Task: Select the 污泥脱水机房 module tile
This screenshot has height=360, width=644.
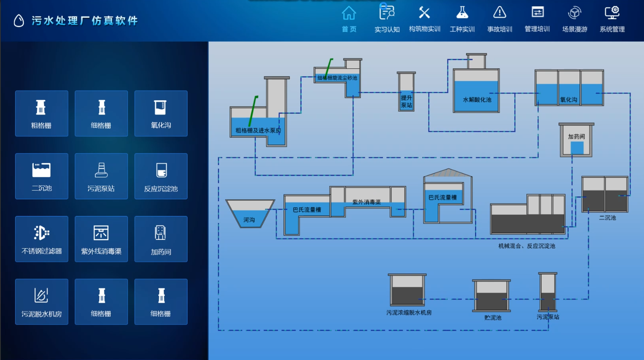Action: point(41,302)
